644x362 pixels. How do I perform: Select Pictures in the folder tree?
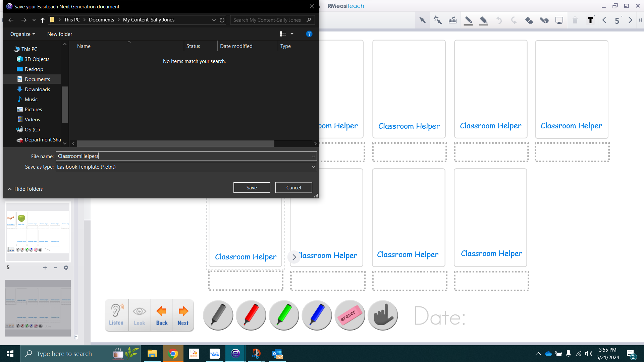point(33,109)
